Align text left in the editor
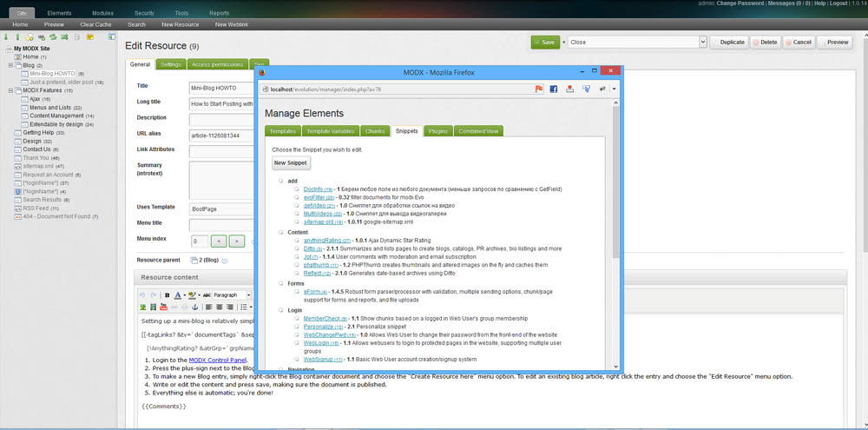 (x=209, y=307)
